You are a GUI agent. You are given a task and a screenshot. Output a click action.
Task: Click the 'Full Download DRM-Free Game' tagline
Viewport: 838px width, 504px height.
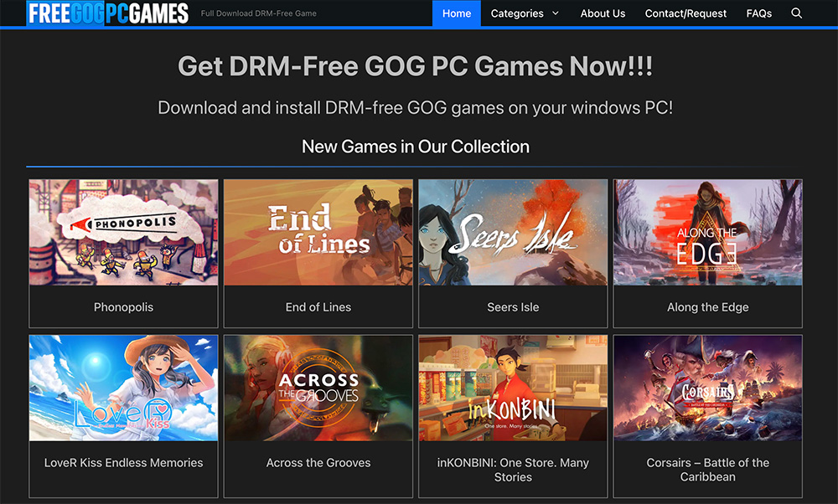click(x=259, y=13)
